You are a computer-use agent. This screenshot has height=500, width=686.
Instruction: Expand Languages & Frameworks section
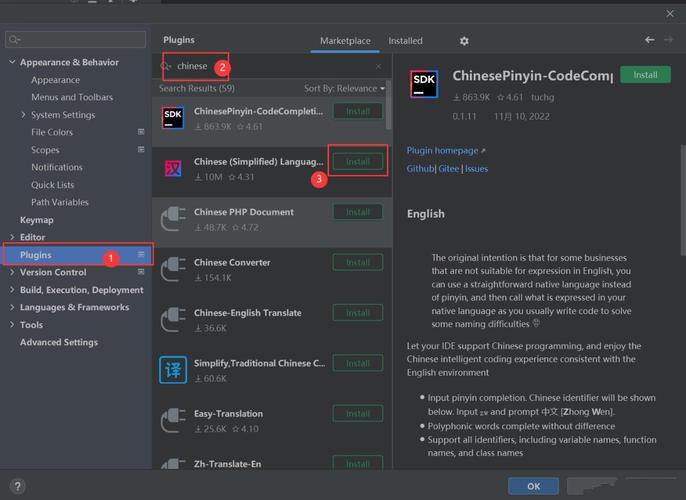12,307
